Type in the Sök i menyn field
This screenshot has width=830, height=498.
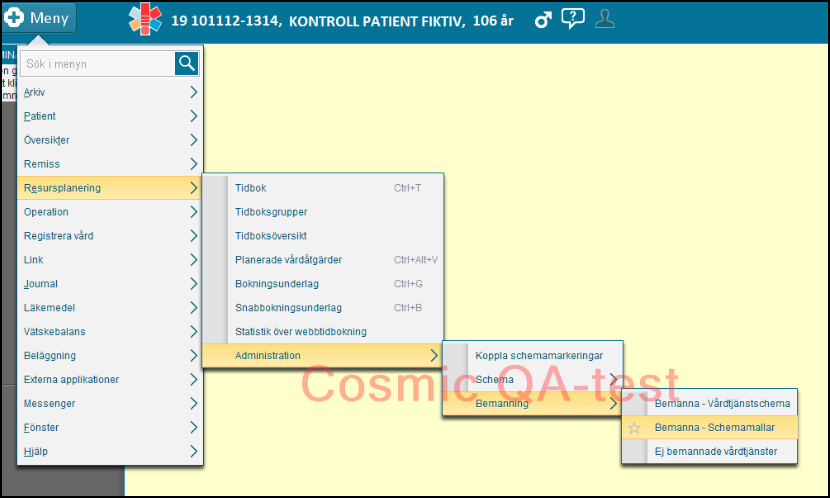pos(97,64)
